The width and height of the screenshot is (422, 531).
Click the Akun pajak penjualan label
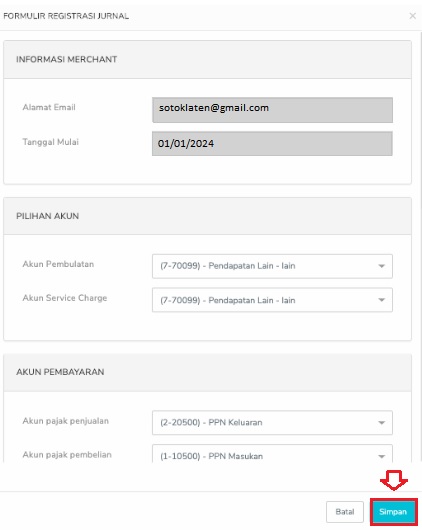(65, 421)
